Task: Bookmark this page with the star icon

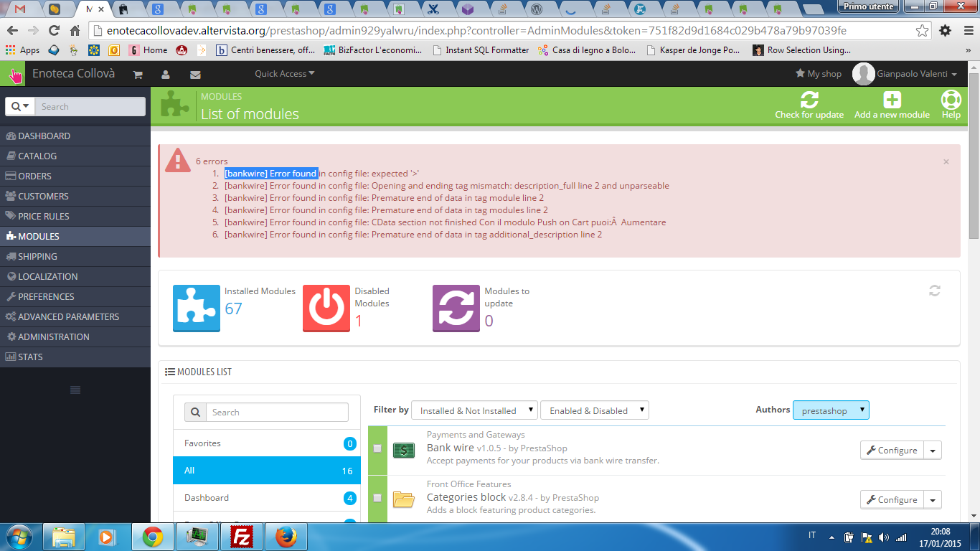Action: 923,31
